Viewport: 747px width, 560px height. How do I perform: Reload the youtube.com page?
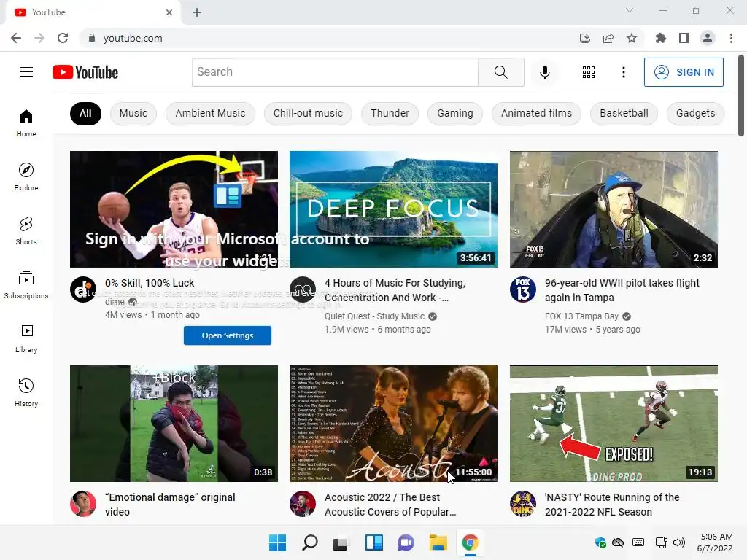(63, 38)
